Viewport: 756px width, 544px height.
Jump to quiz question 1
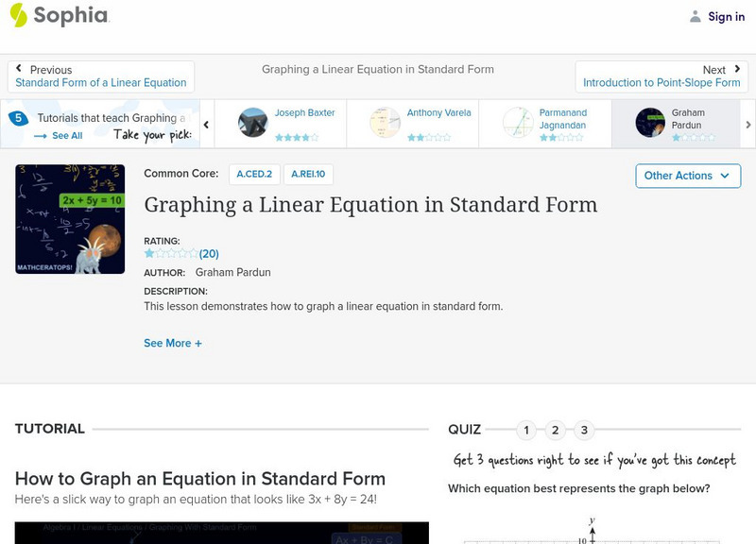coord(526,431)
